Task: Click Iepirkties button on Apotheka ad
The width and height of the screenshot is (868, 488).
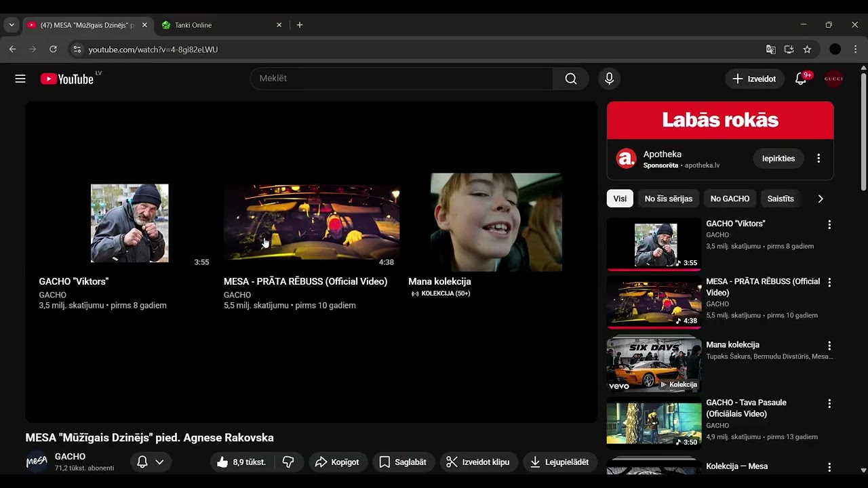Action: click(x=778, y=159)
